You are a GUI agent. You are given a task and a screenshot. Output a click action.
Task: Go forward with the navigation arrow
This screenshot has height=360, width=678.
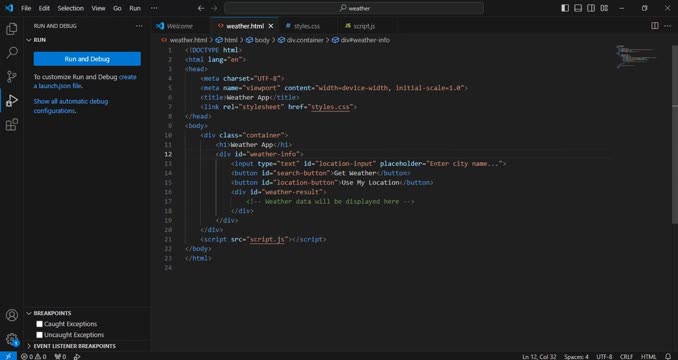pos(214,8)
